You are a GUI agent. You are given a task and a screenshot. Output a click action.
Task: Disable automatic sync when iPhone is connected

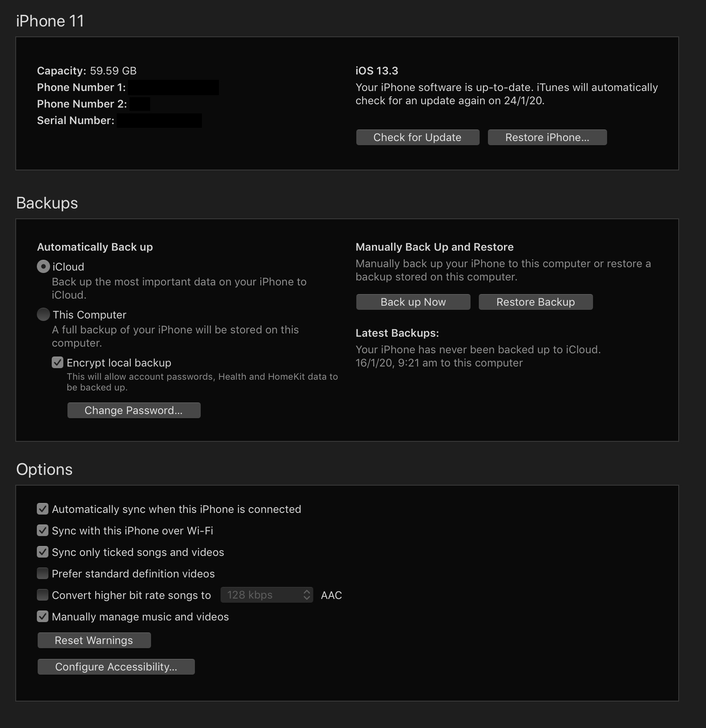(x=43, y=509)
